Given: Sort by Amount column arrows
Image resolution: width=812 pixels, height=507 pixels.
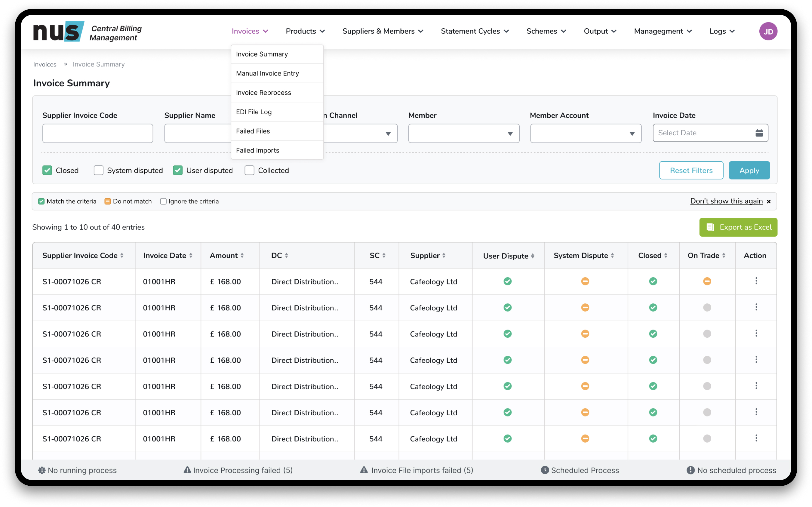Looking at the screenshot, I should 242,256.
